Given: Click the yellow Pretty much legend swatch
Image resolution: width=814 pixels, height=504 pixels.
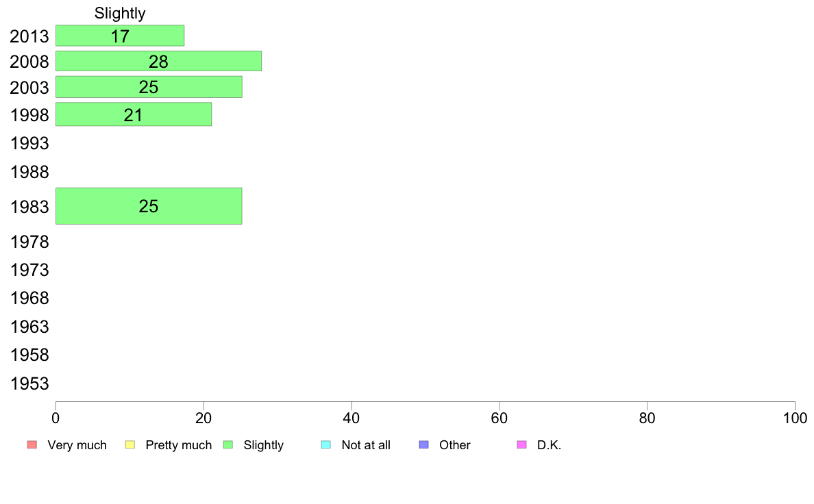Looking at the screenshot, I should 130,445.
